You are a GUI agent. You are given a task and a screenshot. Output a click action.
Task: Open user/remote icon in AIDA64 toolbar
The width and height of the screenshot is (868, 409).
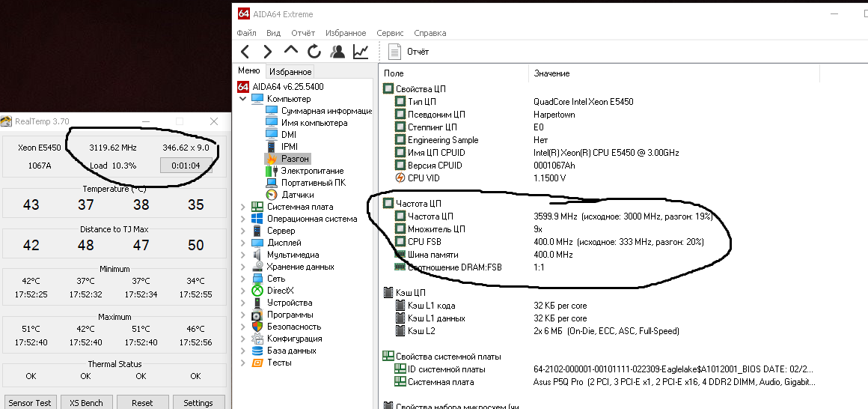point(337,52)
